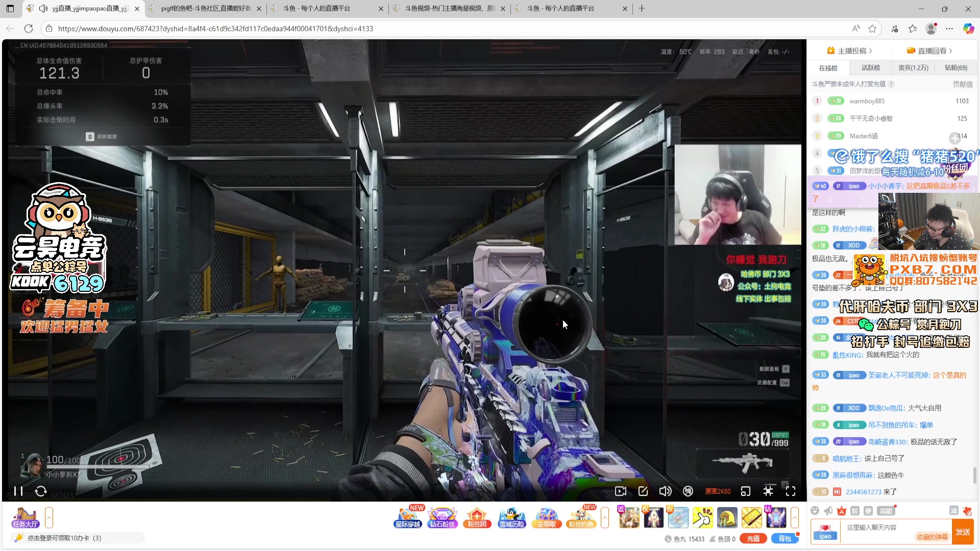The height and width of the screenshot is (551, 980).
Task: Open the 雪域历险 event icon
Action: point(511,517)
